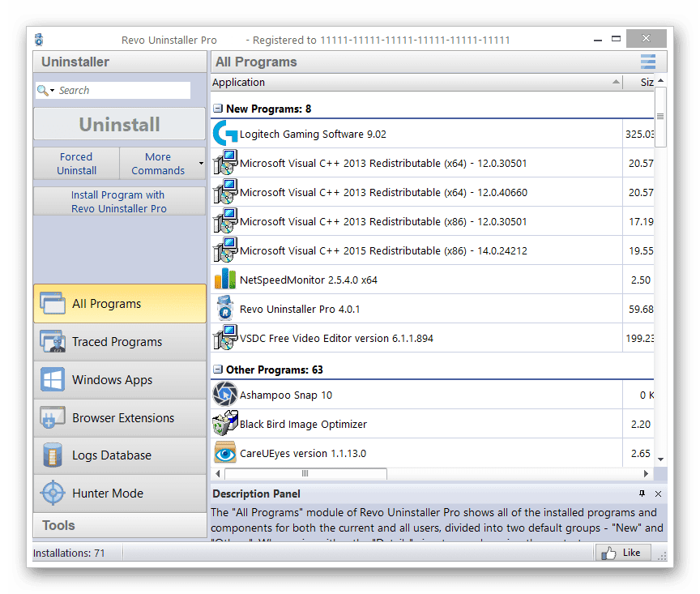
Task: Click the Traced Programs sidebar icon
Action: tap(53, 341)
